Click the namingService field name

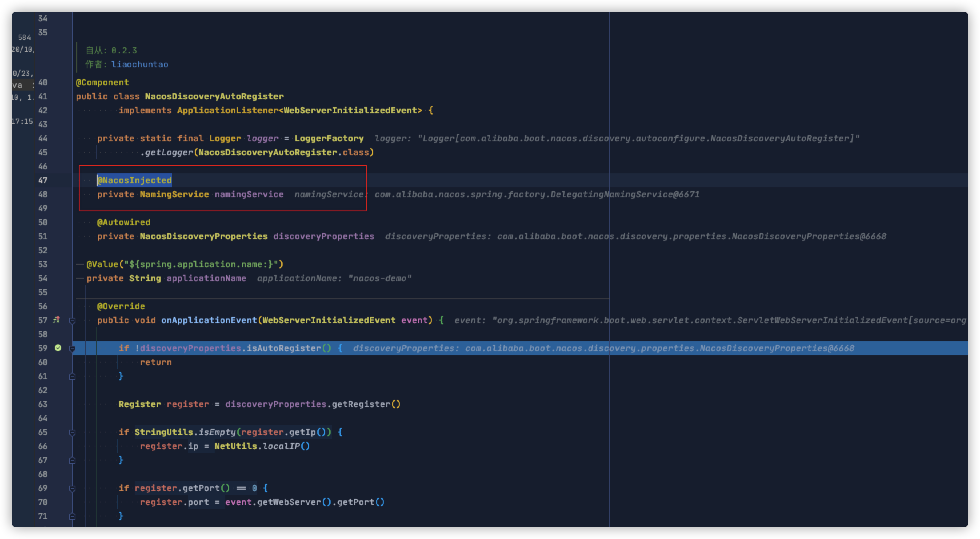tap(249, 194)
